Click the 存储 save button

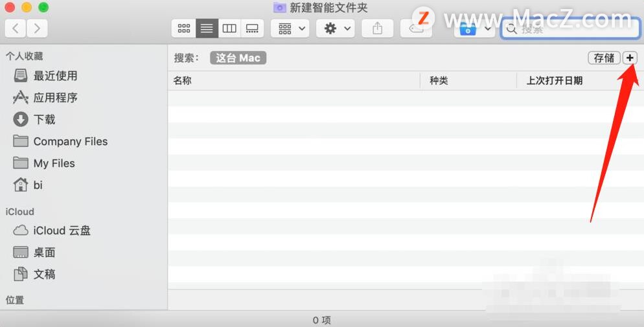(x=604, y=58)
